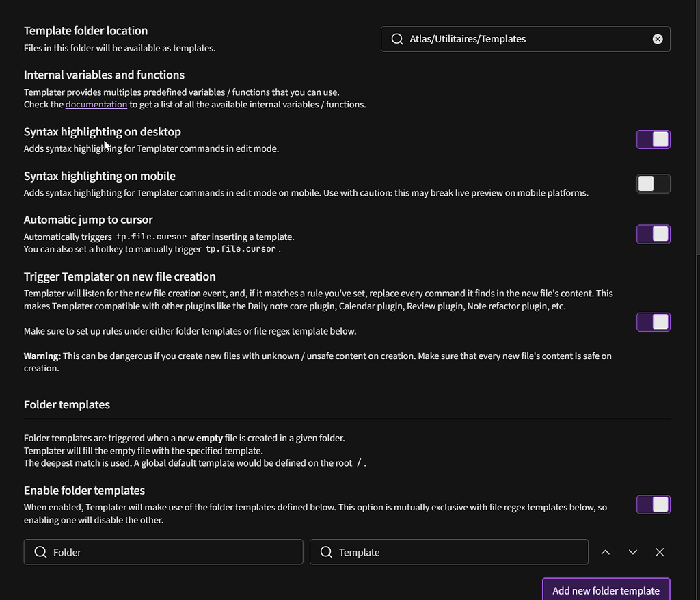700x600 pixels.
Task: Delete the folder template row
Action: tap(660, 552)
